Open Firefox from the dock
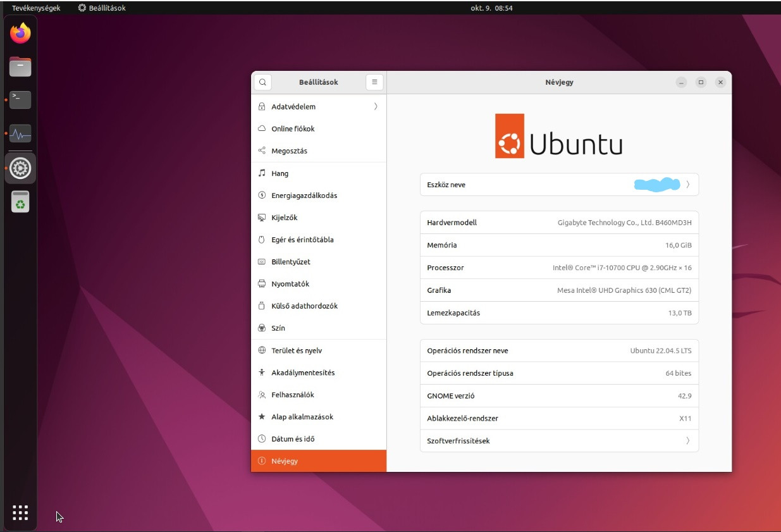 20,34
